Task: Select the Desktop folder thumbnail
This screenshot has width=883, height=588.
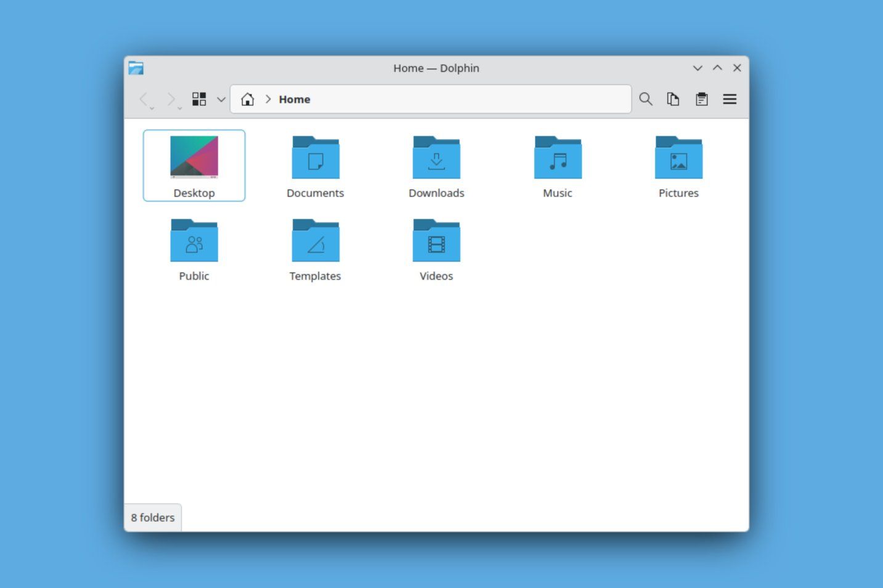Action: [x=194, y=157]
